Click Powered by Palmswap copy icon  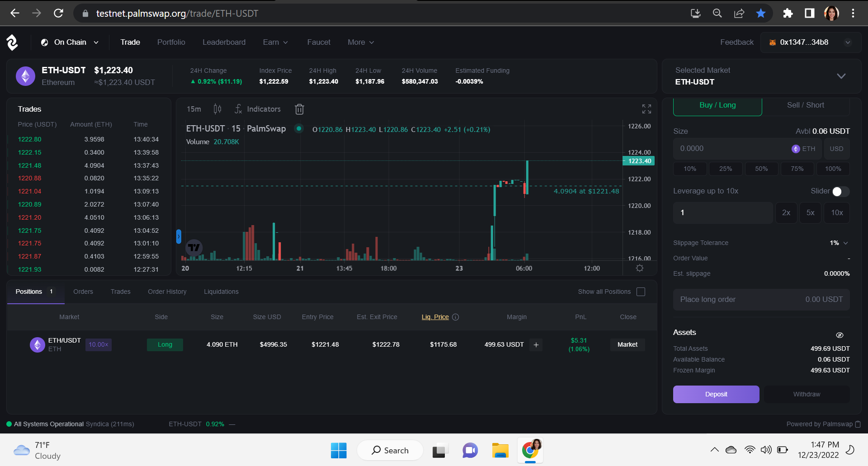858,424
